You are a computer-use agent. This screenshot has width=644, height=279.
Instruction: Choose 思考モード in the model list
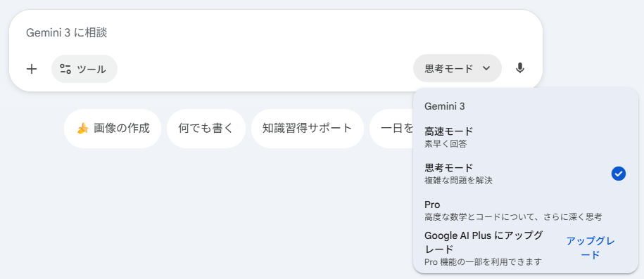(x=525, y=174)
